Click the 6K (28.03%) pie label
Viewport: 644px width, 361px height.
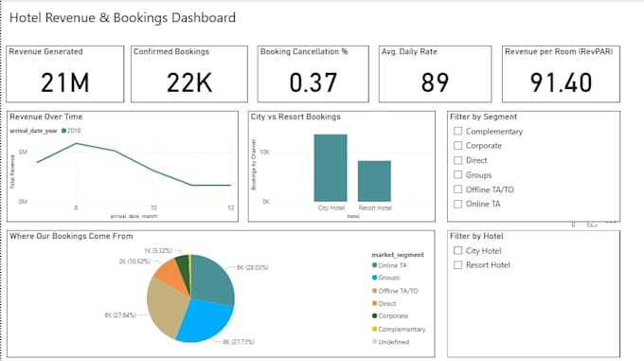click(x=252, y=267)
